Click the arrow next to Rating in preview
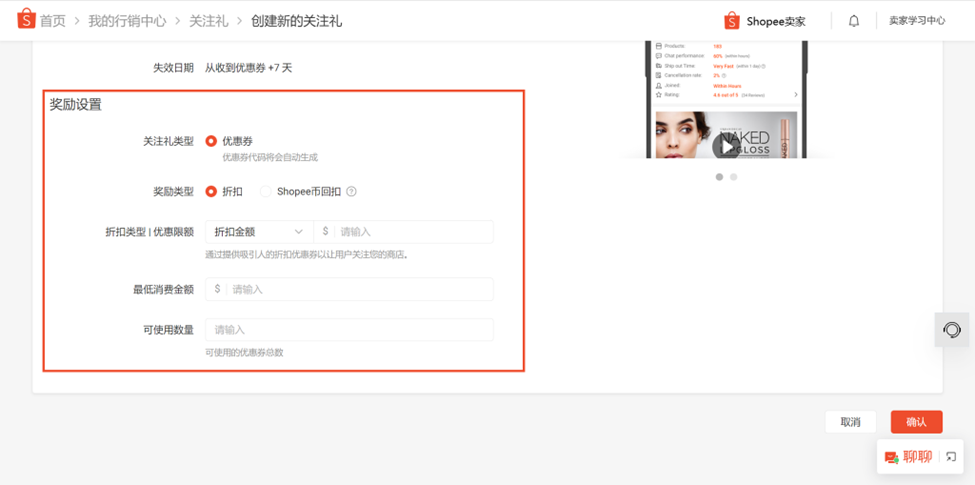The width and height of the screenshot is (975, 485). (796, 95)
